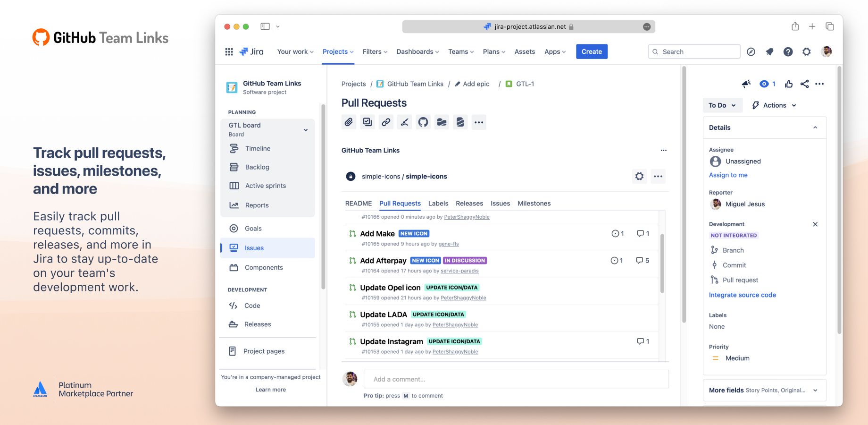868x425 pixels.
Task: Click the browser address bar
Action: click(x=528, y=27)
